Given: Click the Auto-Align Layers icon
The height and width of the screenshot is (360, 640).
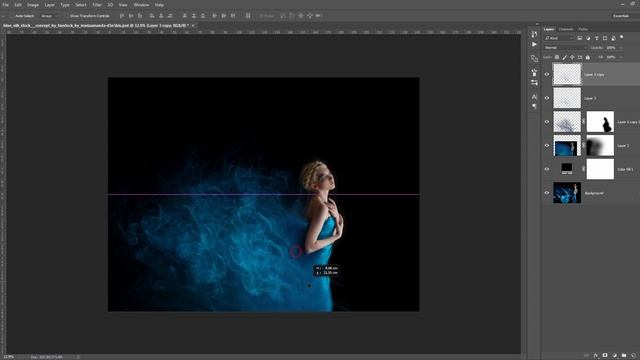Looking at the screenshot, I should pos(248,16).
